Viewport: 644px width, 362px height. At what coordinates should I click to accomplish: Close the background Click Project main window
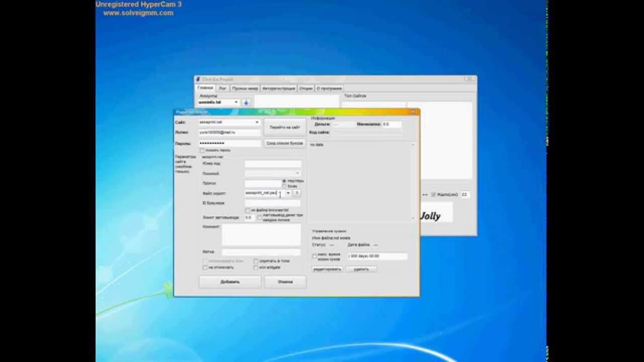point(470,79)
